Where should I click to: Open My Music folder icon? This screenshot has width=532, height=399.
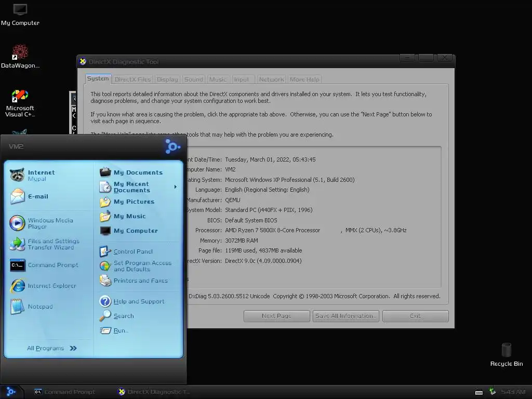tap(105, 216)
